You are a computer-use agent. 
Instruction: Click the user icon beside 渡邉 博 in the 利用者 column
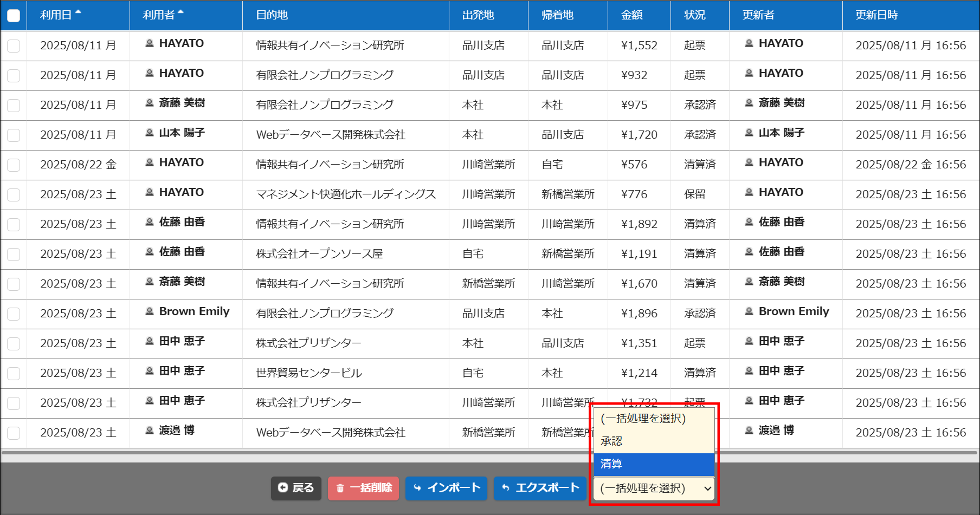point(150,431)
